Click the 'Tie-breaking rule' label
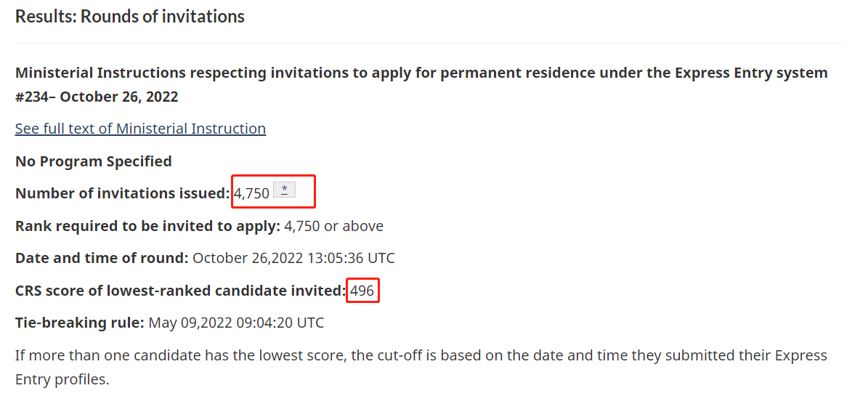Viewport: 868px width, 396px height. [x=80, y=323]
